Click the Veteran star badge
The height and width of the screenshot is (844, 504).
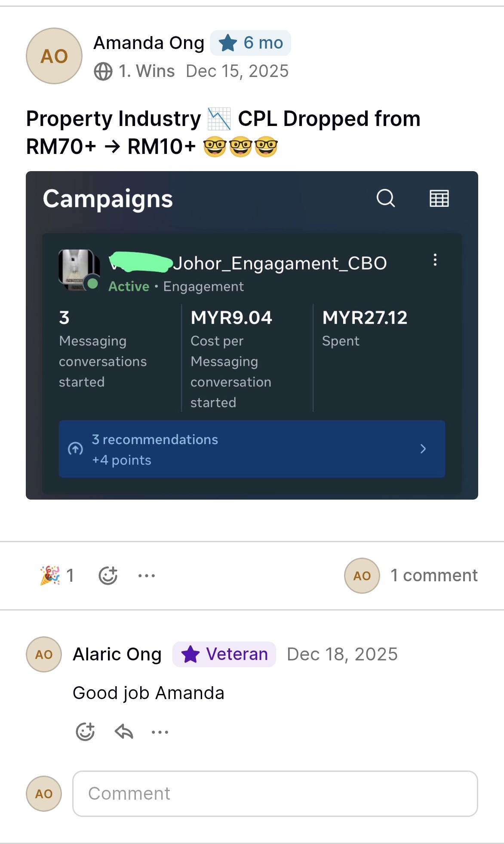pyautogui.click(x=224, y=654)
